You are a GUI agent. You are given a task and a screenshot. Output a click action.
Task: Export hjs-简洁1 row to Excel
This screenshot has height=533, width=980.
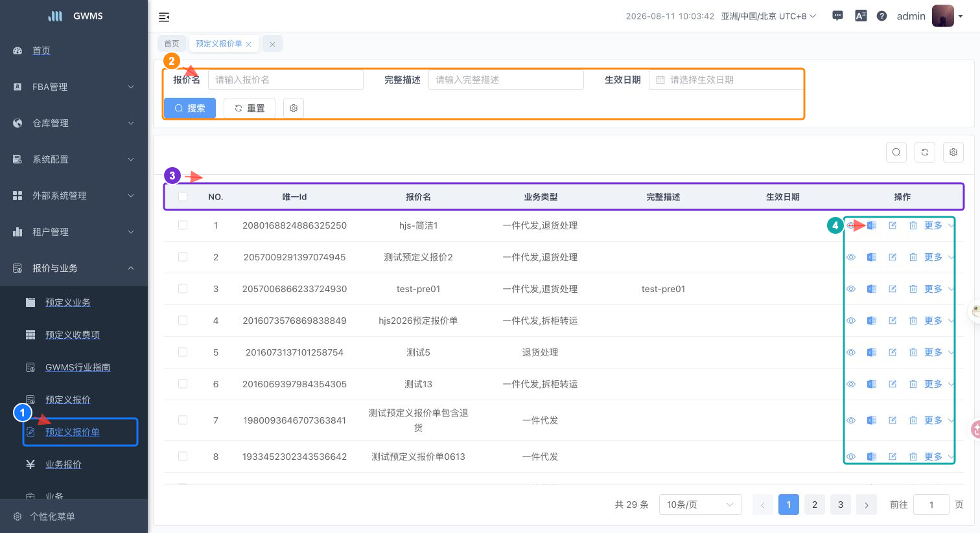(x=872, y=225)
